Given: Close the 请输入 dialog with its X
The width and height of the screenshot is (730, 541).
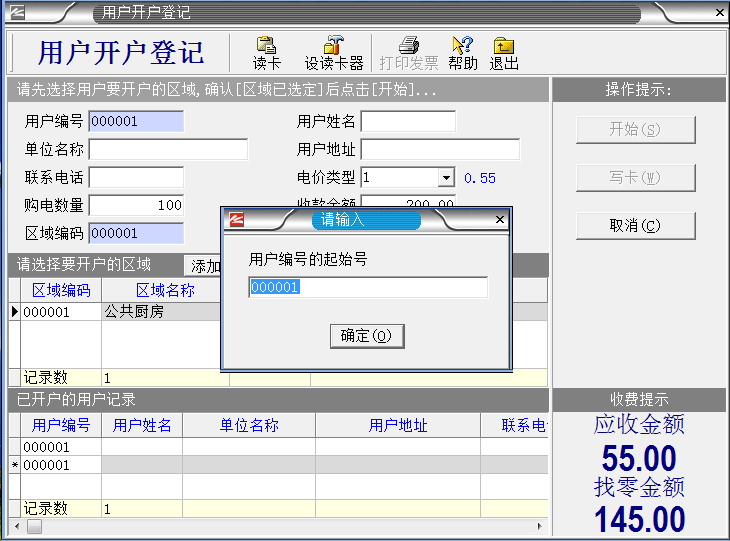Looking at the screenshot, I should coord(500,220).
